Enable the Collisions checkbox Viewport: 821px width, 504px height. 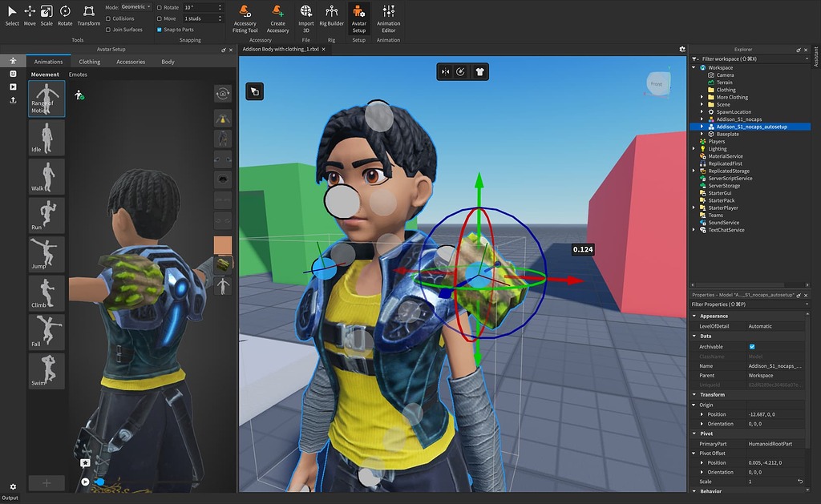107,18
